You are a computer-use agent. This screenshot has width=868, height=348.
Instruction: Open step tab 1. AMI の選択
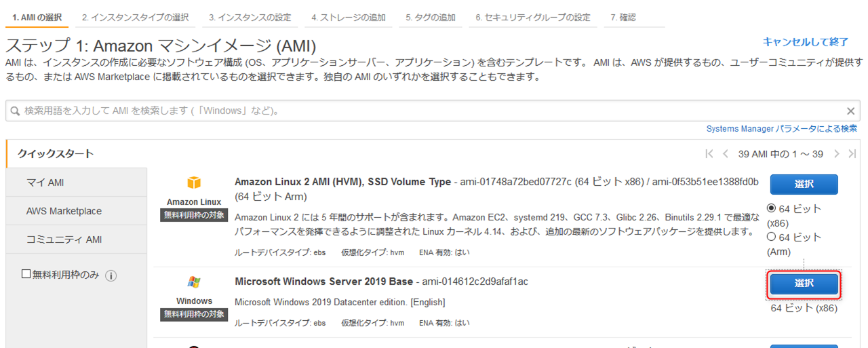point(37,18)
